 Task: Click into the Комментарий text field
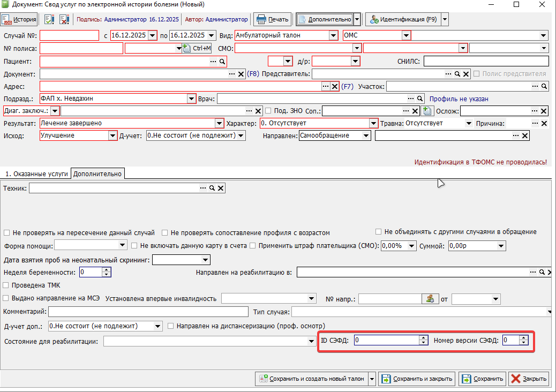click(x=148, y=312)
